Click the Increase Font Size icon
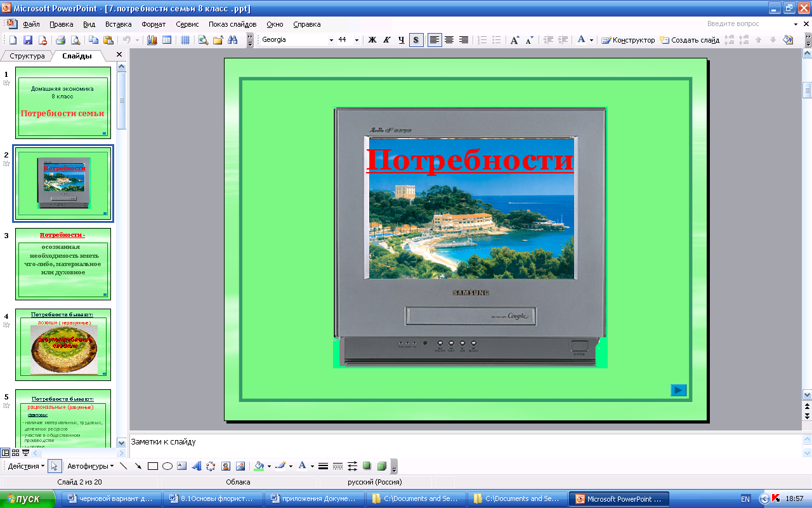Image resolution: width=812 pixels, height=508 pixels. [x=515, y=40]
